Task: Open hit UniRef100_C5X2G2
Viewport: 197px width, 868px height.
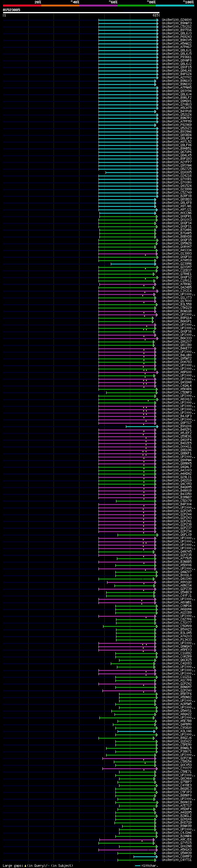Action: point(177,26)
